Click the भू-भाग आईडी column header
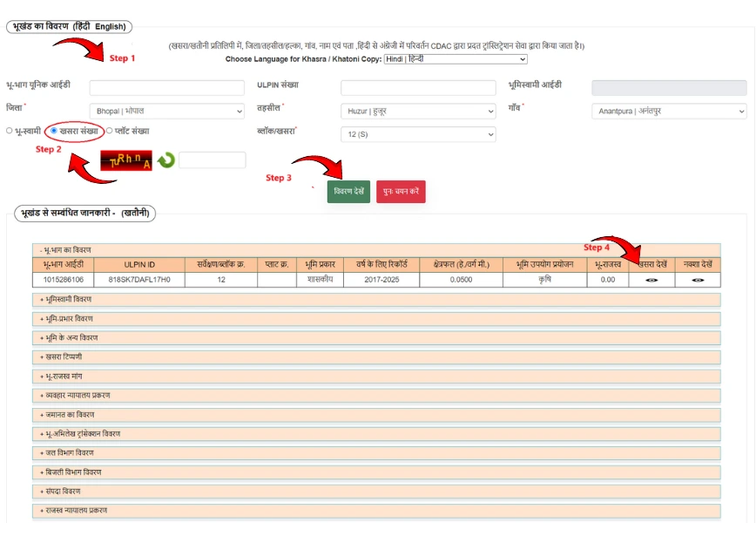The image size is (756, 550). click(x=64, y=264)
